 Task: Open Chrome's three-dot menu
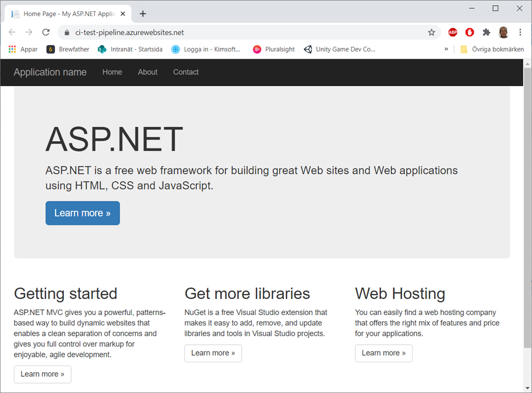click(520, 32)
